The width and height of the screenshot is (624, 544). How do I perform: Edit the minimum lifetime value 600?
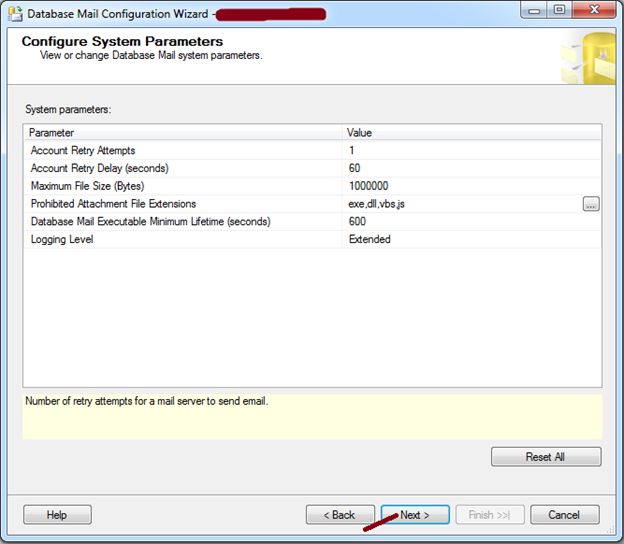472,221
